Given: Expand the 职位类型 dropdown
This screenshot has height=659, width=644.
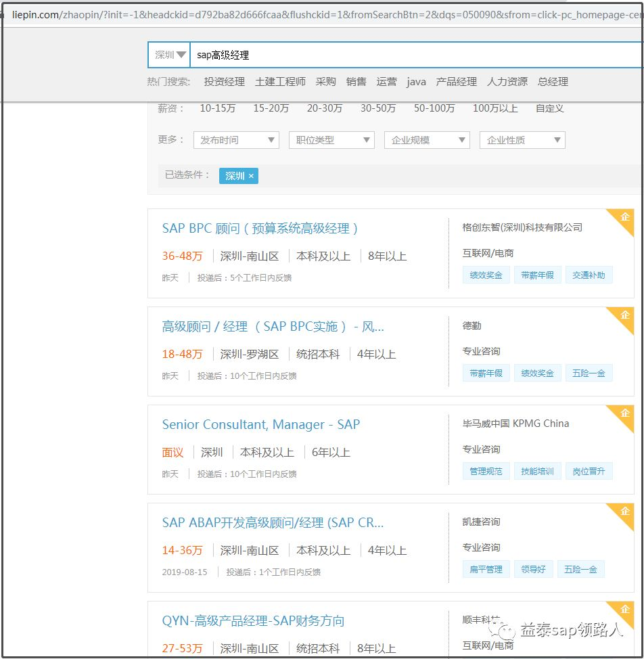Looking at the screenshot, I should coord(332,140).
